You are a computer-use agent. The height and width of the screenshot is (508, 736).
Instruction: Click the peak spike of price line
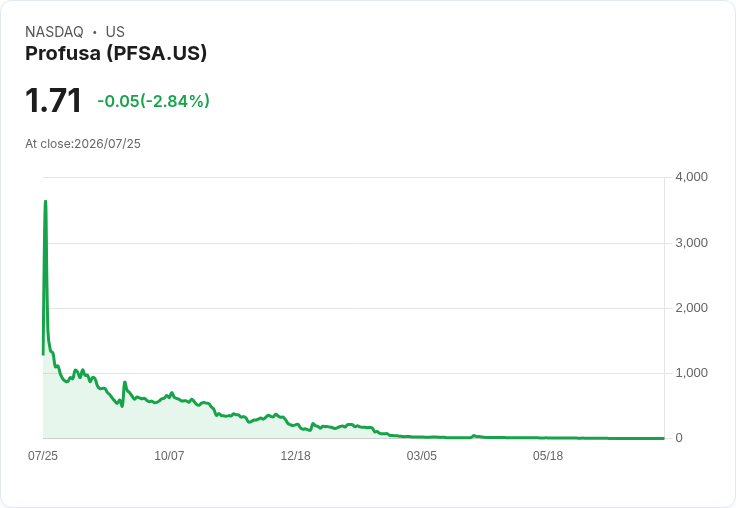(x=46, y=202)
